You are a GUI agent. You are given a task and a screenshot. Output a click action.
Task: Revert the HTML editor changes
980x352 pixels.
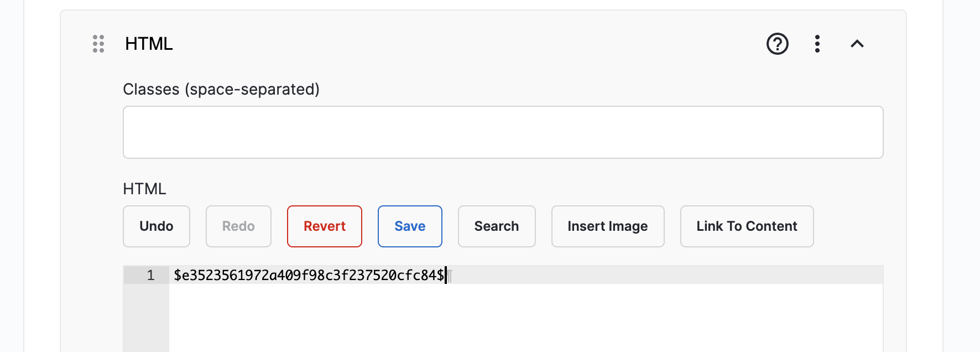tap(325, 226)
